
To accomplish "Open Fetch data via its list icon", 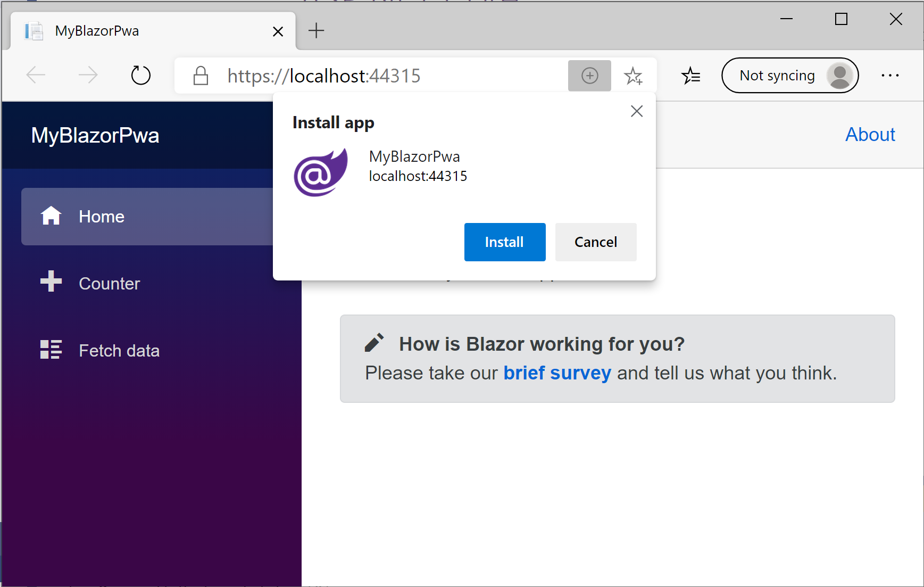I will [51, 350].
